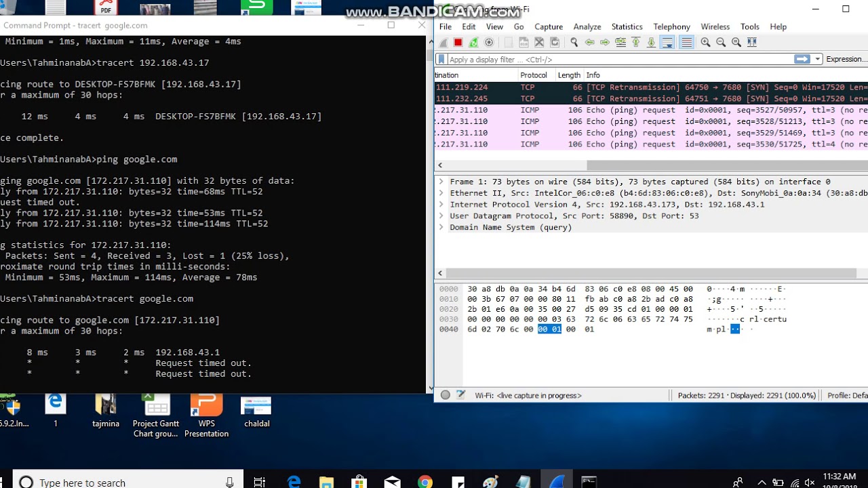Click Task View on the taskbar

(259, 482)
